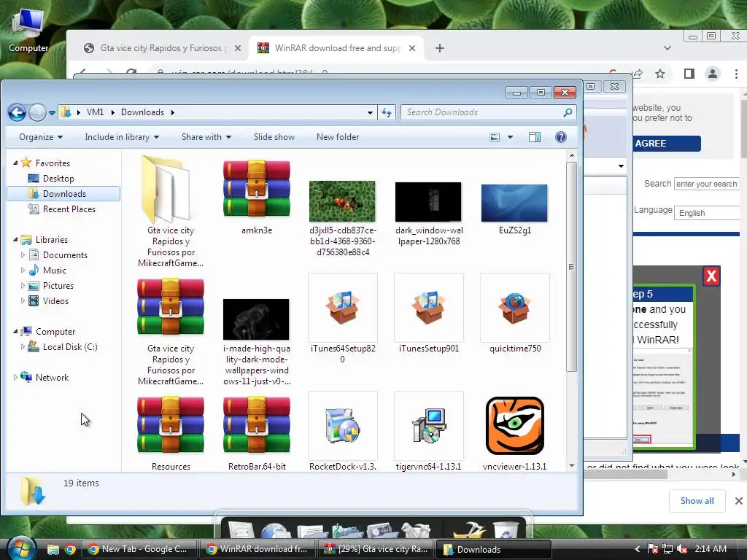Open Chrome tab search dropdown chevron
747x560 pixels.
coord(667,48)
